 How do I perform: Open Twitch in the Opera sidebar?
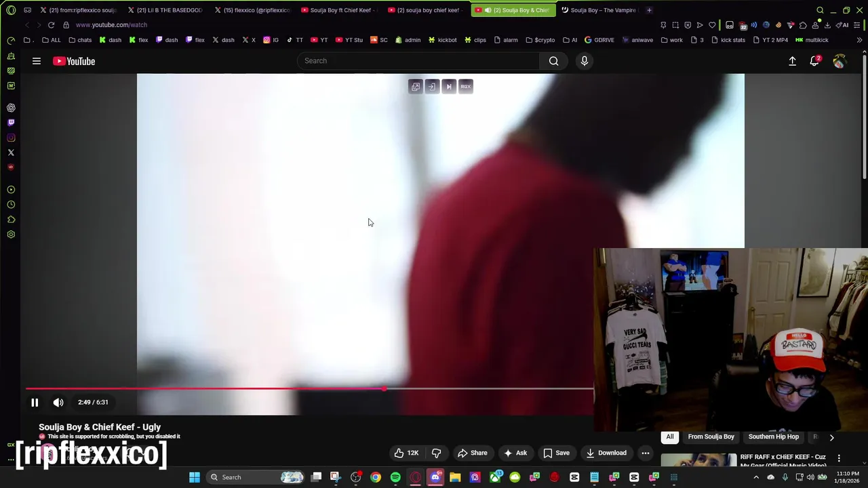coord(11,123)
